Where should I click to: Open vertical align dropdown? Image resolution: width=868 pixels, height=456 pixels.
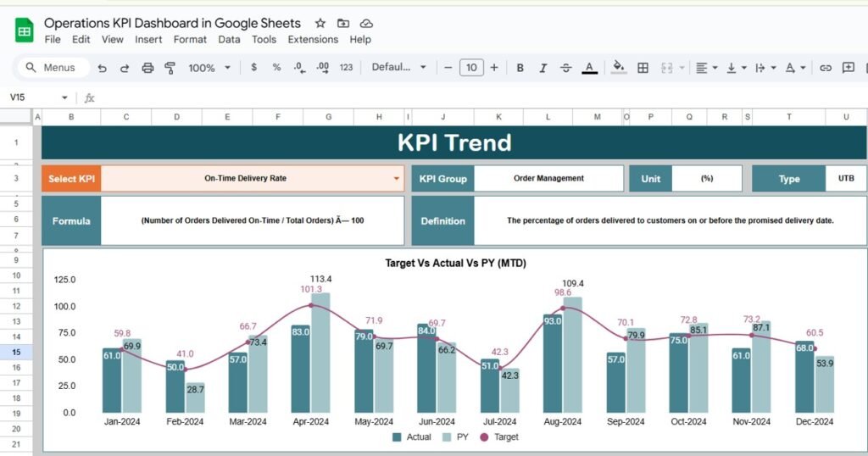737,68
